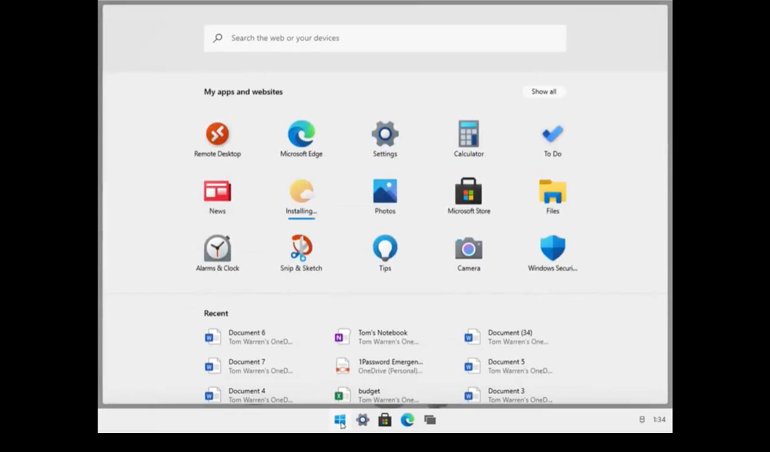Launch Microsoft Edge from the apps grid
Screen dimensions: 770x452
click(301, 134)
